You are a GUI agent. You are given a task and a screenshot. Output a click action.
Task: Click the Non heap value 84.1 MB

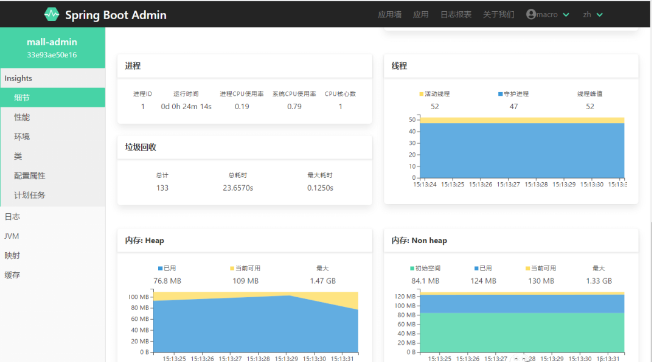[425, 281]
